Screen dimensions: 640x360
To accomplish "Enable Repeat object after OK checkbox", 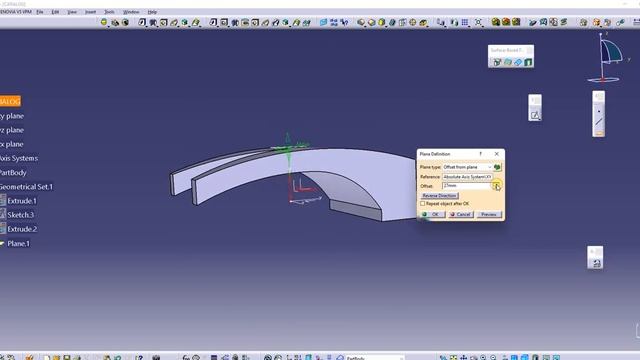I will [x=423, y=203].
